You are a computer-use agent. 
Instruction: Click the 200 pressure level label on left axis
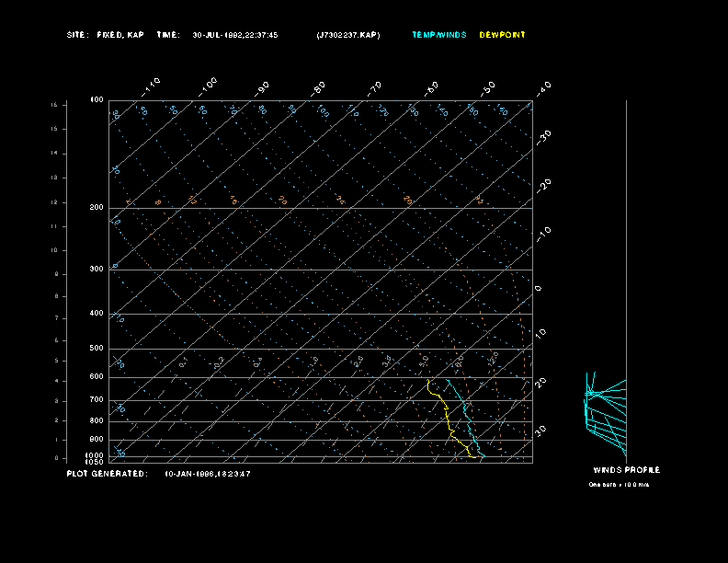tap(96, 208)
